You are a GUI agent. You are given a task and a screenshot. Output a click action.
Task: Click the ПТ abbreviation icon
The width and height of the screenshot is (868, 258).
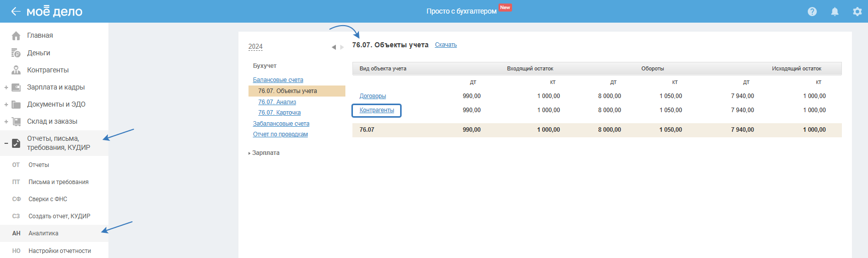16,182
